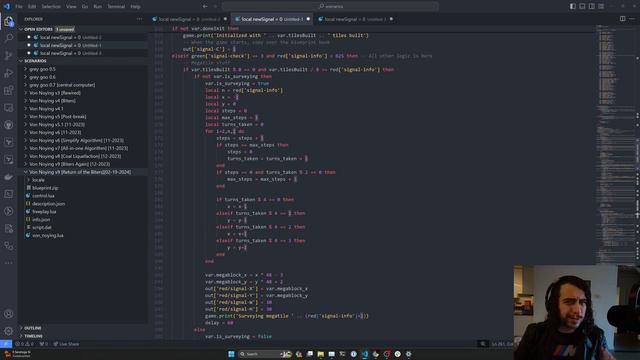The height and width of the screenshot is (360, 640).
Task: Open the Run and Debug view
Action: pyautogui.click(x=9, y=73)
